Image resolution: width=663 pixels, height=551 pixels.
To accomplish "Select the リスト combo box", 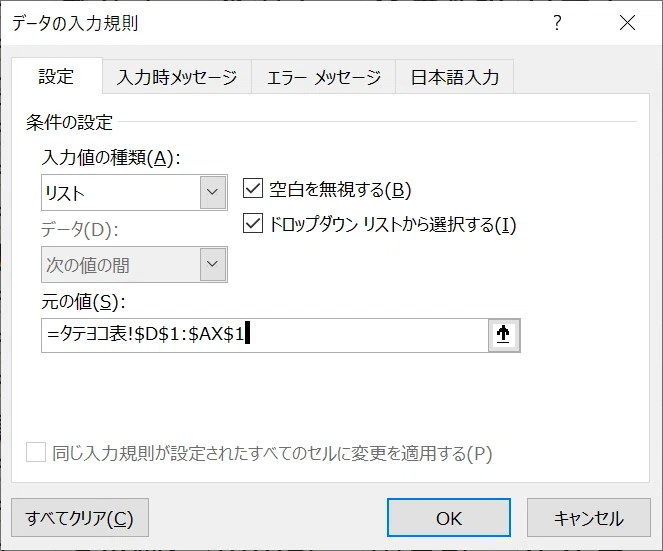I will 134,192.
